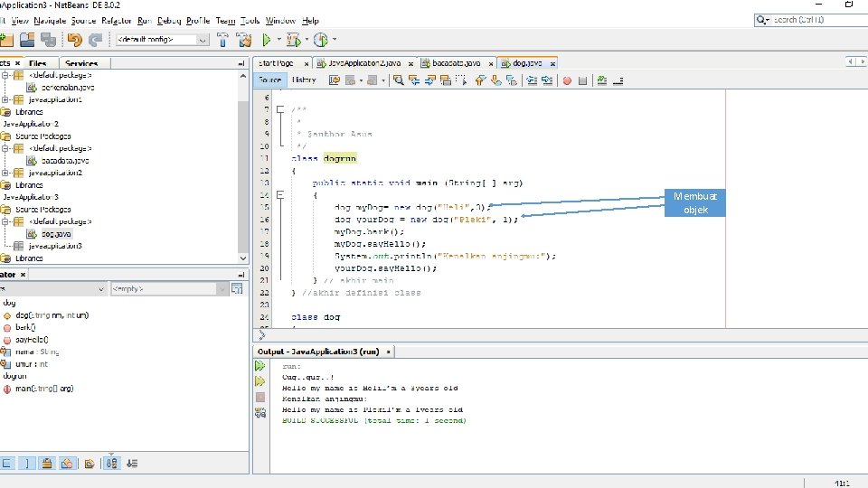The image size is (868, 488).
Task: Toggle Sort by Name in Navigator
Action: coord(111,463)
